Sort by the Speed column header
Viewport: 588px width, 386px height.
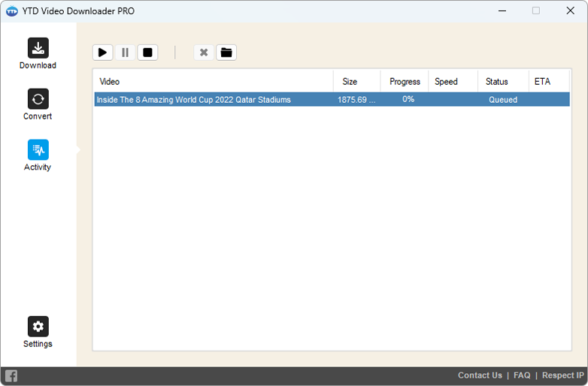[x=453, y=82]
